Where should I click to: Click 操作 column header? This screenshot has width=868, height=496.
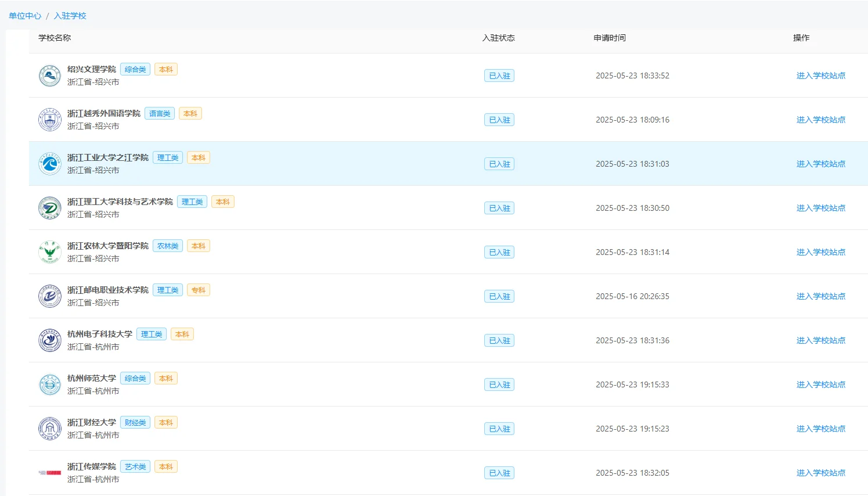[801, 38]
